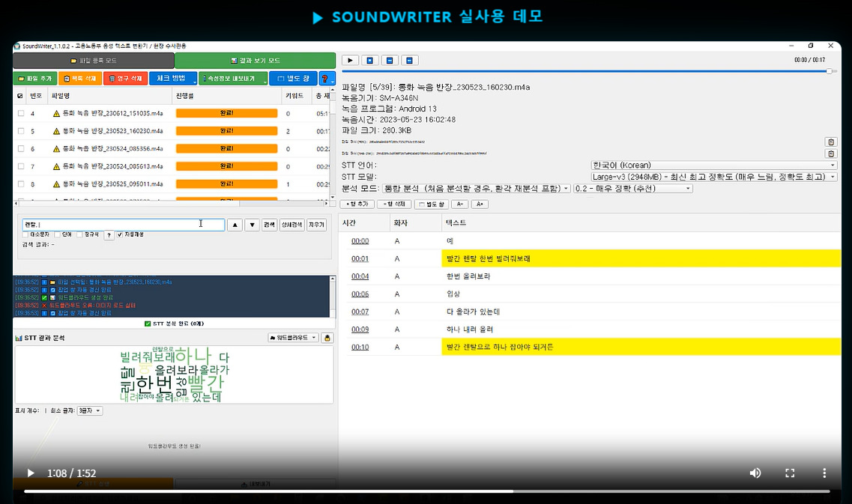Jump to the next search result with down arrow
Image resolution: width=852 pixels, height=504 pixels.
[x=252, y=225]
